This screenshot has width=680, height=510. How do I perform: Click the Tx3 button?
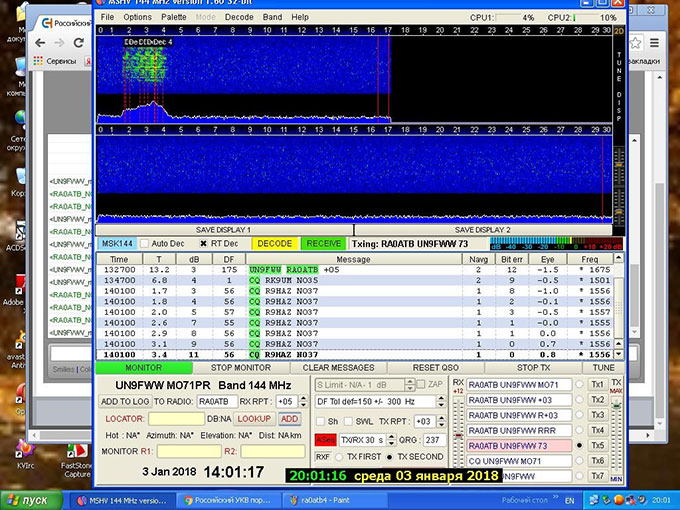(598, 415)
